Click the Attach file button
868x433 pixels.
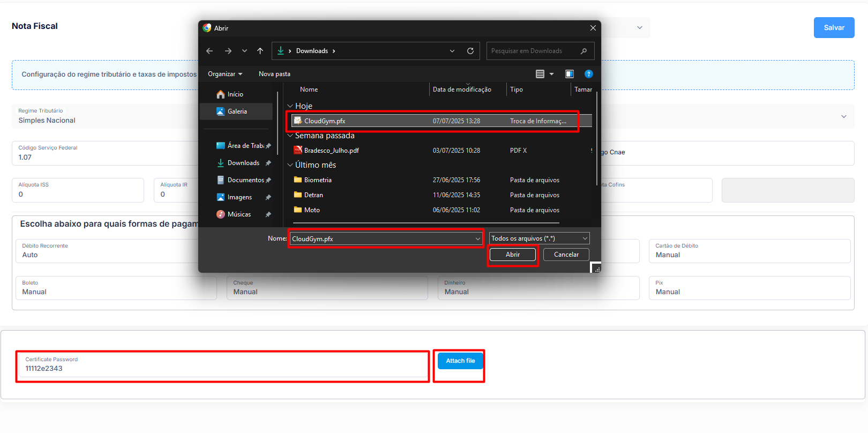[x=460, y=361]
